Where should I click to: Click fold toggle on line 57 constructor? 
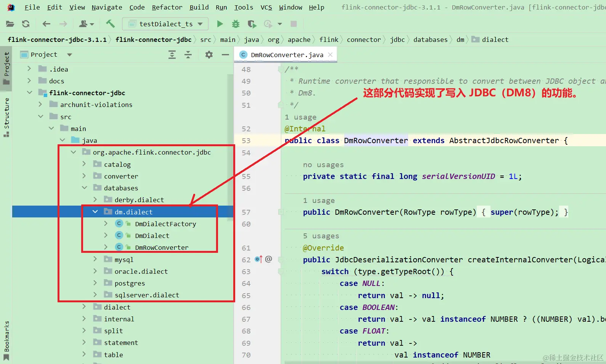(281, 212)
